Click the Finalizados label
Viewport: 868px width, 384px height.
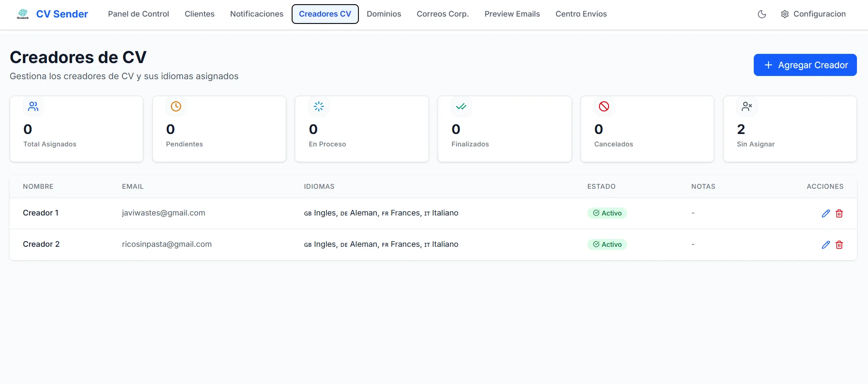click(x=470, y=144)
